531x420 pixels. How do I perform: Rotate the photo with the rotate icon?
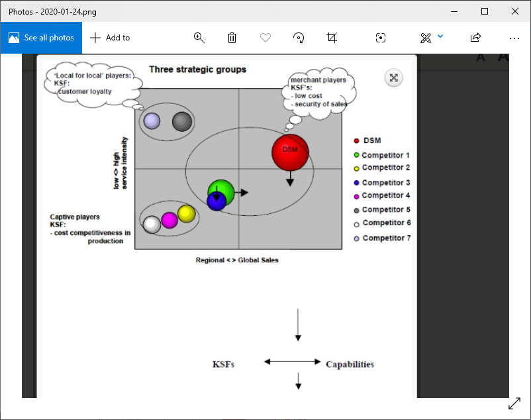(x=299, y=38)
